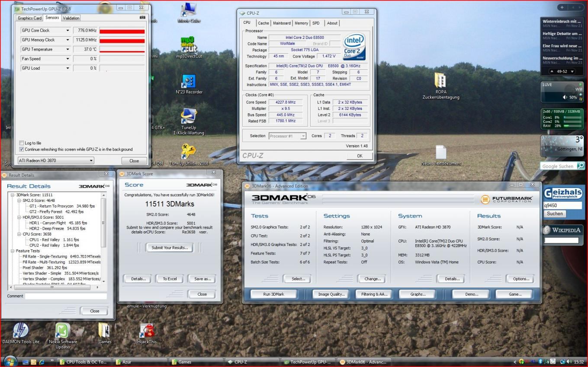
Task: Click the Suchen button in the Geizhals gadget
Action: tap(555, 214)
